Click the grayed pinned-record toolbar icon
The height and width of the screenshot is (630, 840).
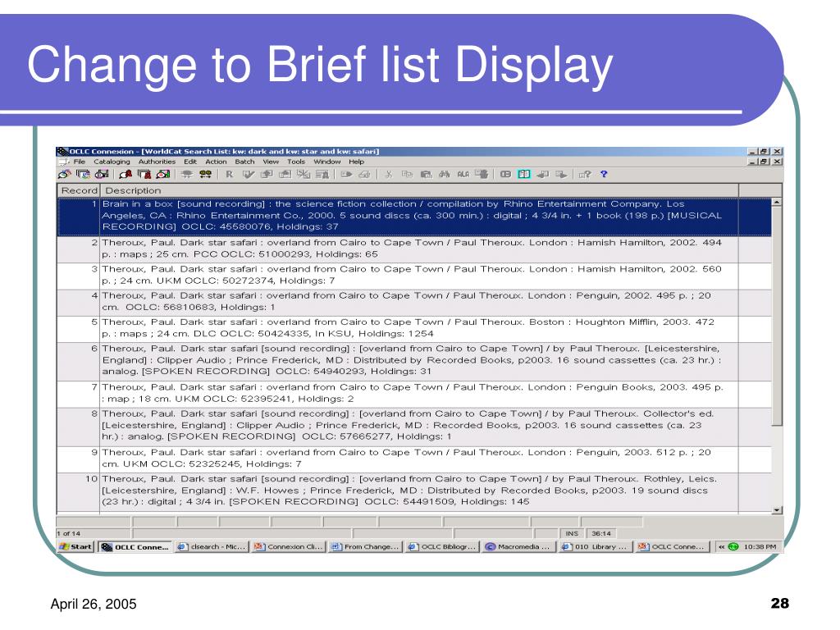187,174
